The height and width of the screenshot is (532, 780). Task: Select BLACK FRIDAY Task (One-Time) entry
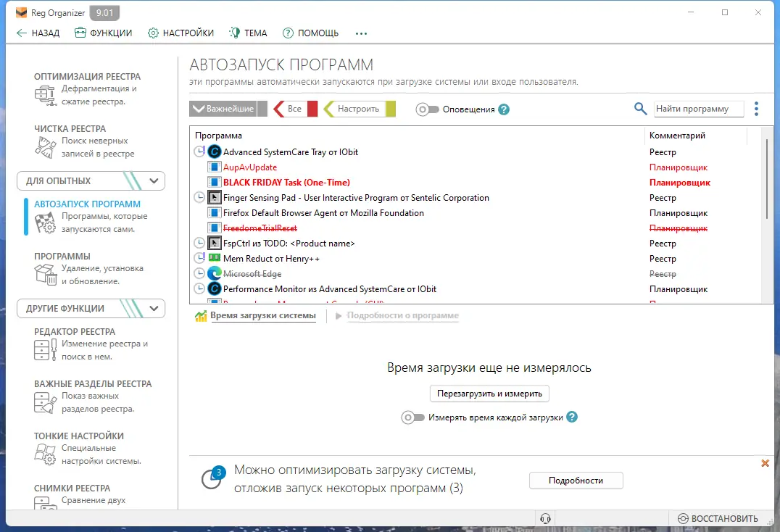pos(286,183)
